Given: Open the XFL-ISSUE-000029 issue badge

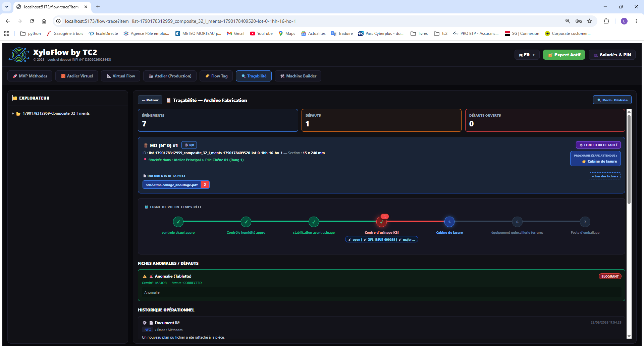Looking at the screenshot, I should pyautogui.click(x=382, y=239).
